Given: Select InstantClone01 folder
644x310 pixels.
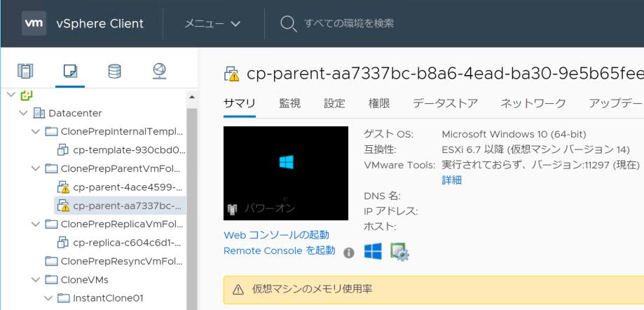Looking at the screenshot, I should [108, 298].
